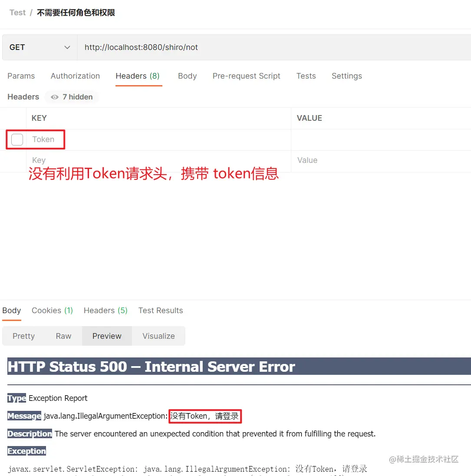Open the request Body tab
The image size is (471, 476).
click(x=187, y=76)
